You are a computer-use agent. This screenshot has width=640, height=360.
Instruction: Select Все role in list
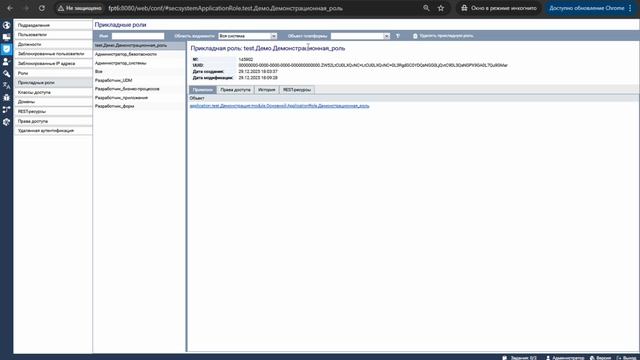pyautogui.click(x=139, y=71)
